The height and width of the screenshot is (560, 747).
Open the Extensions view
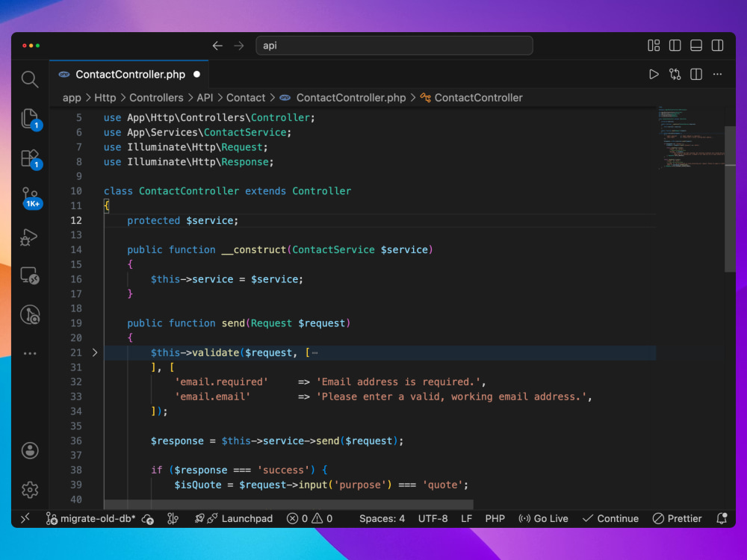[30, 158]
